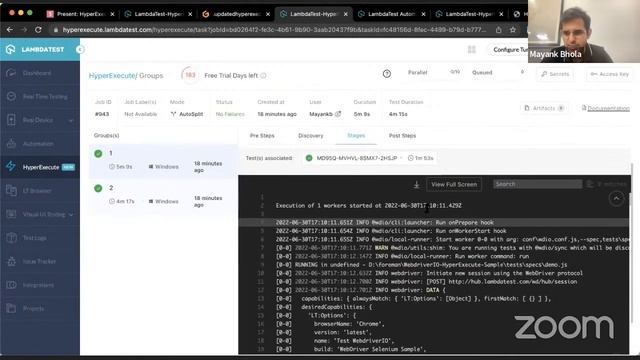The width and height of the screenshot is (640, 360).
Task: Click Free Trial Days info icon
Action: [x=263, y=76]
